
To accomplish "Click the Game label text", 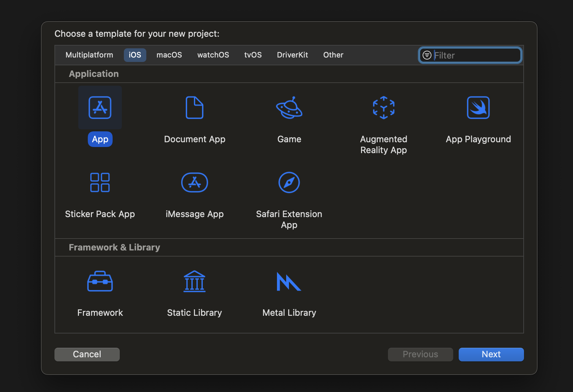I will pyautogui.click(x=289, y=139).
